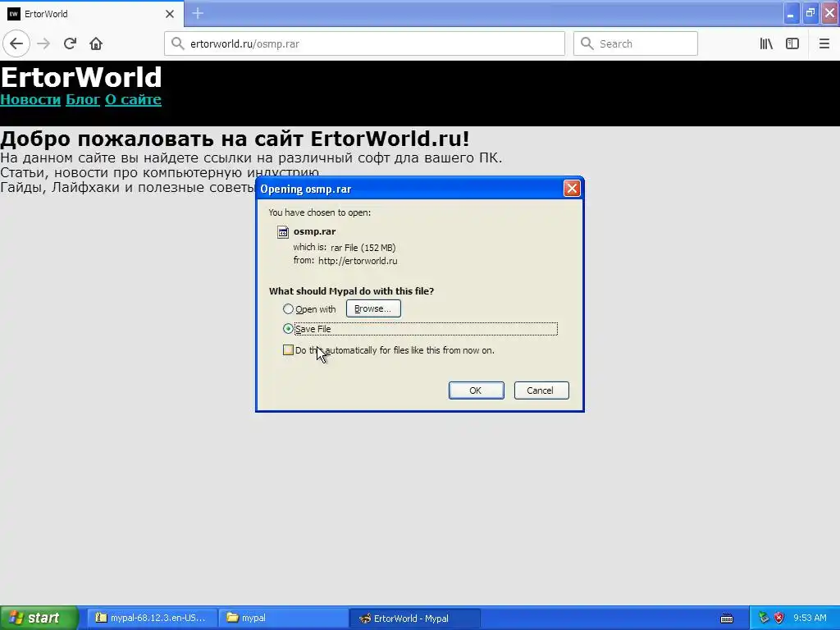Click the magnifier icon in search box
This screenshot has height=630, width=840.
[x=587, y=43]
